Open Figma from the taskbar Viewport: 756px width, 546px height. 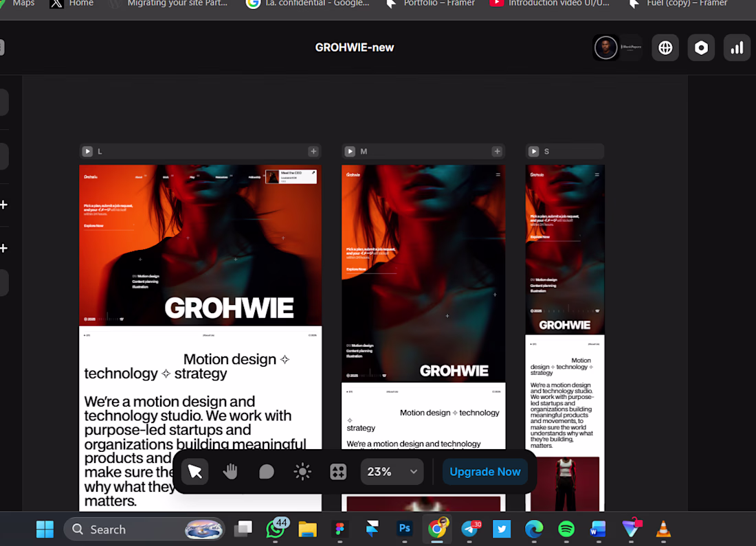[340, 529]
